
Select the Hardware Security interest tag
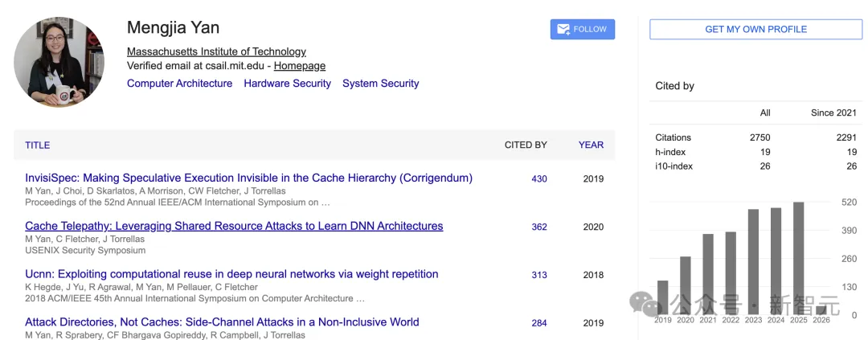click(287, 84)
